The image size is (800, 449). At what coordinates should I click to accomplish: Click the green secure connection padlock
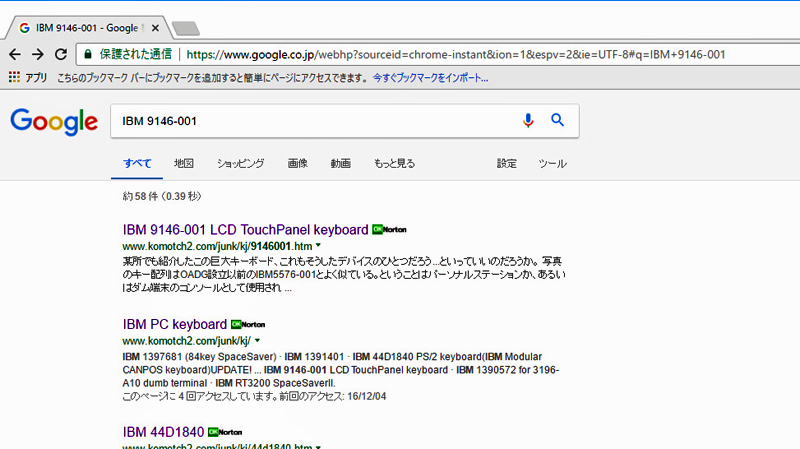[88, 54]
